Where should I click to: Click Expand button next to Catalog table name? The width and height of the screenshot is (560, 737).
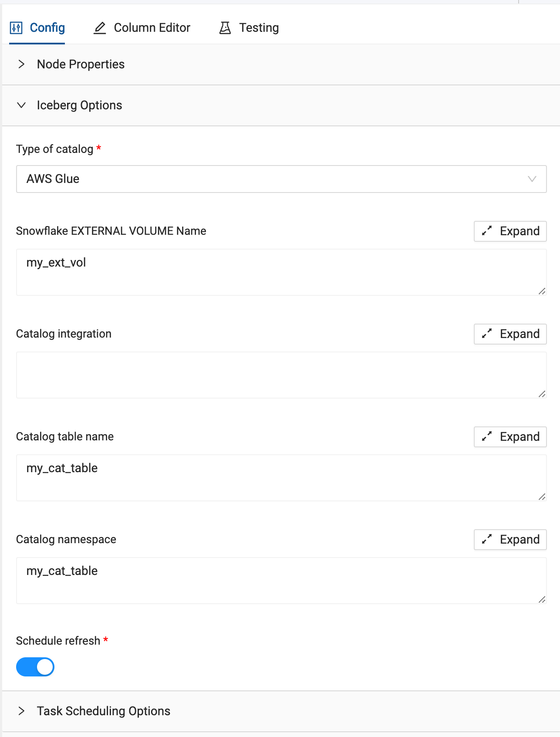(510, 436)
